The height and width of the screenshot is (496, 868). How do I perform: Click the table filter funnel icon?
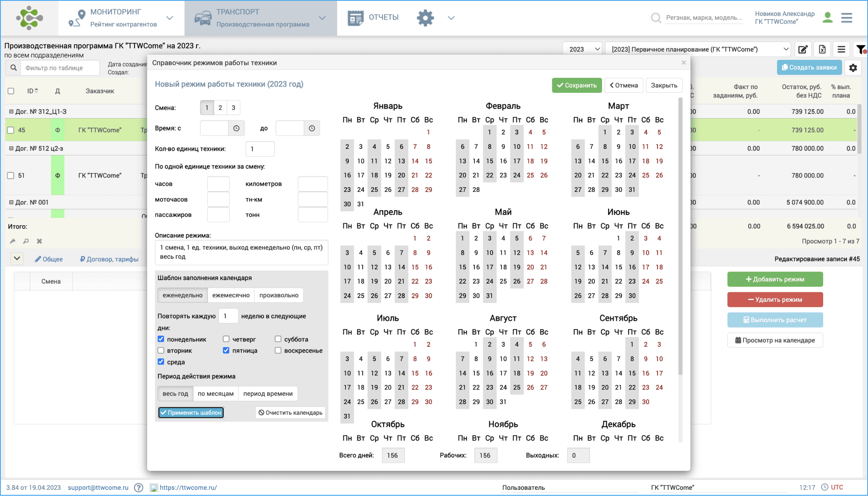861,49
